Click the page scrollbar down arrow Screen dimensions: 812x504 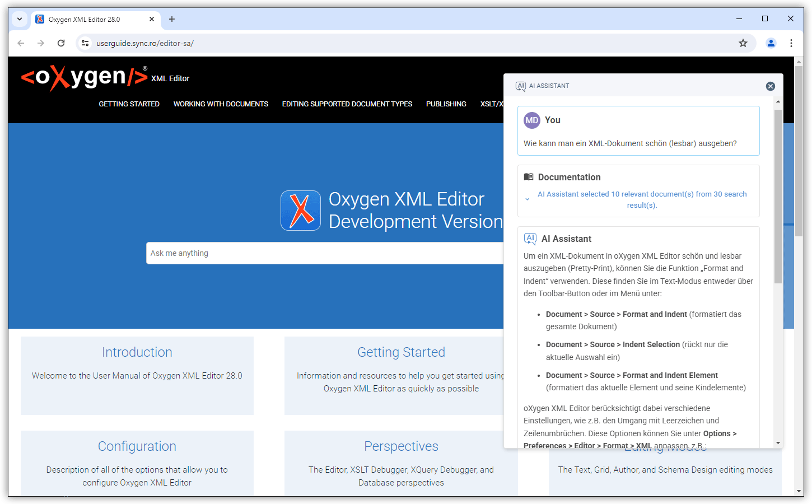coord(799,491)
